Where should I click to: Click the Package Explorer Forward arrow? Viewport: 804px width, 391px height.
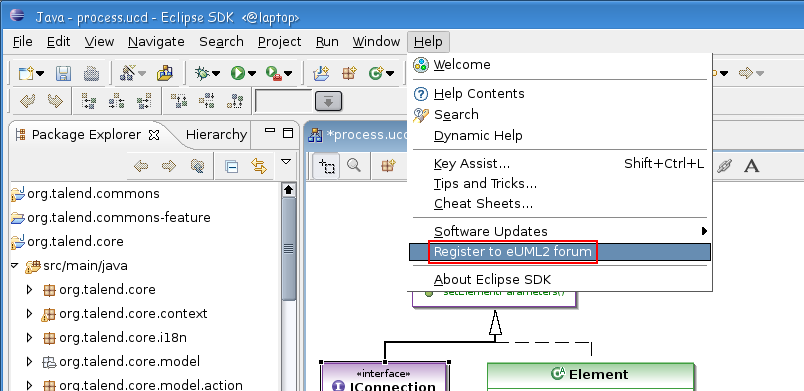coord(169,166)
